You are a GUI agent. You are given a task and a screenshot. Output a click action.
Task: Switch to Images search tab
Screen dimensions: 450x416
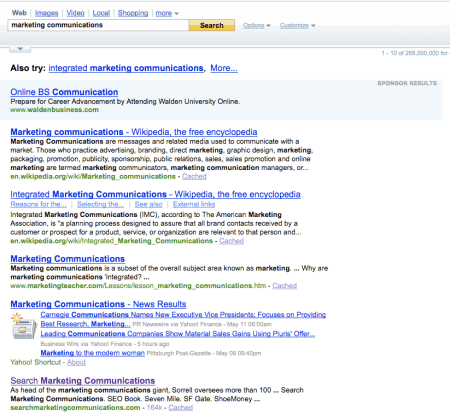click(46, 13)
